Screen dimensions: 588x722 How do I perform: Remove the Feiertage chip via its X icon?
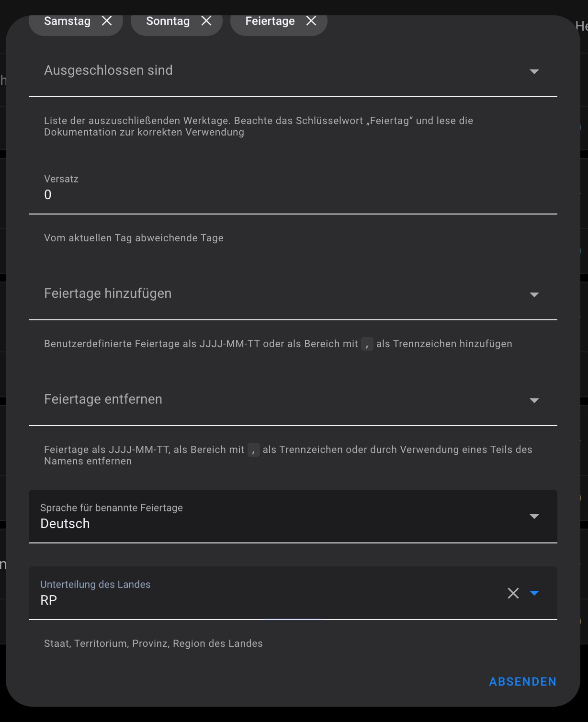(311, 21)
